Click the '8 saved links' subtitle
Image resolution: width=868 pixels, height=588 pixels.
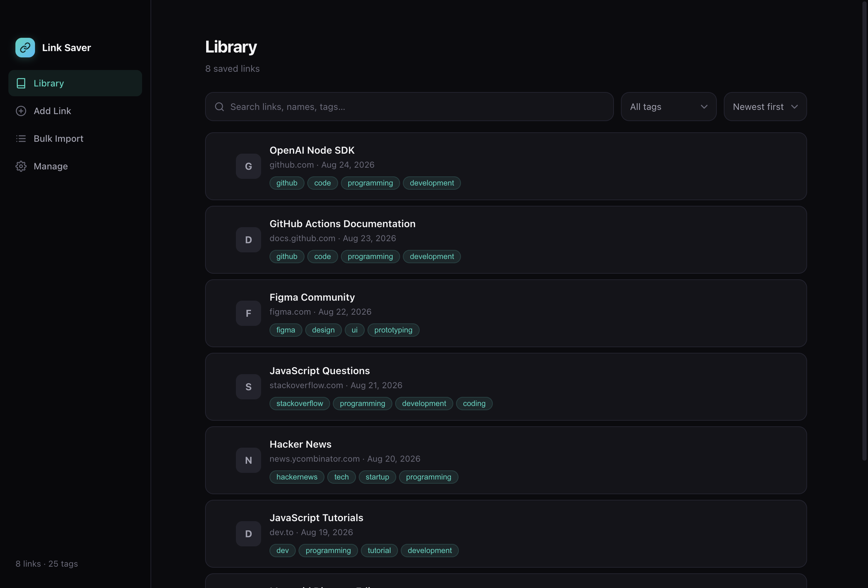[x=232, y=69]
